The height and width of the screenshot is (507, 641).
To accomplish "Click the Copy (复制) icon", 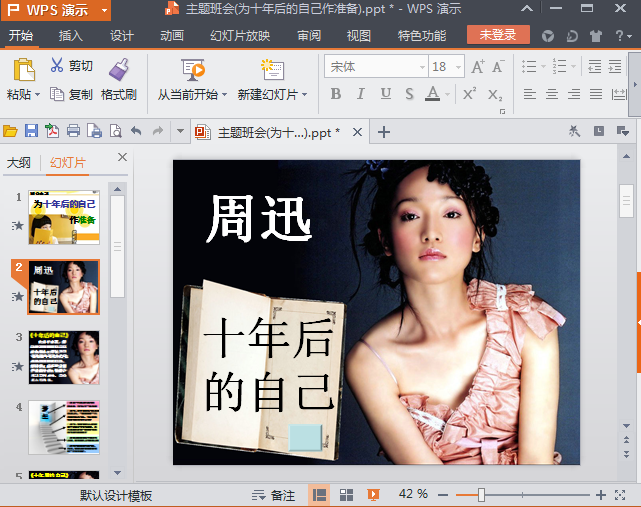I will (57, 95).
